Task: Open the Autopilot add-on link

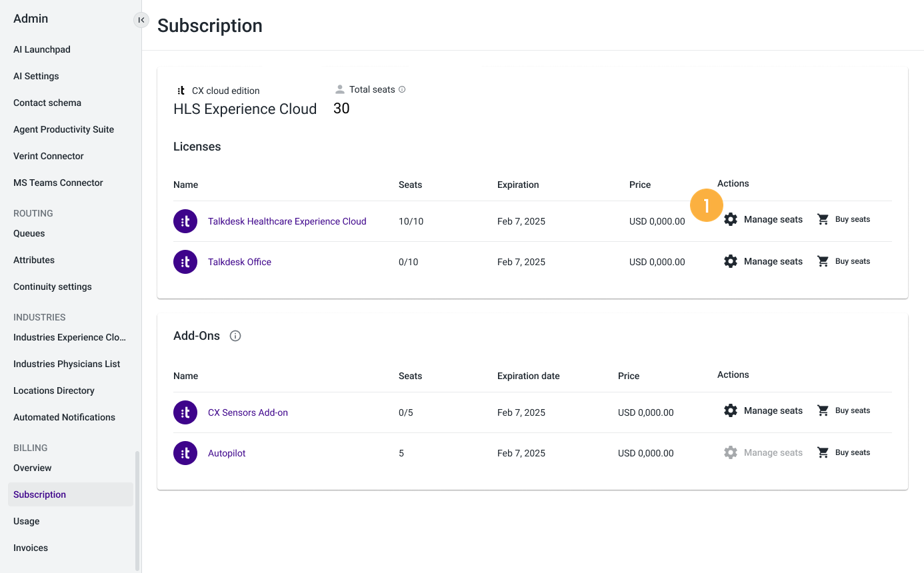Action: tap(227, 453)
